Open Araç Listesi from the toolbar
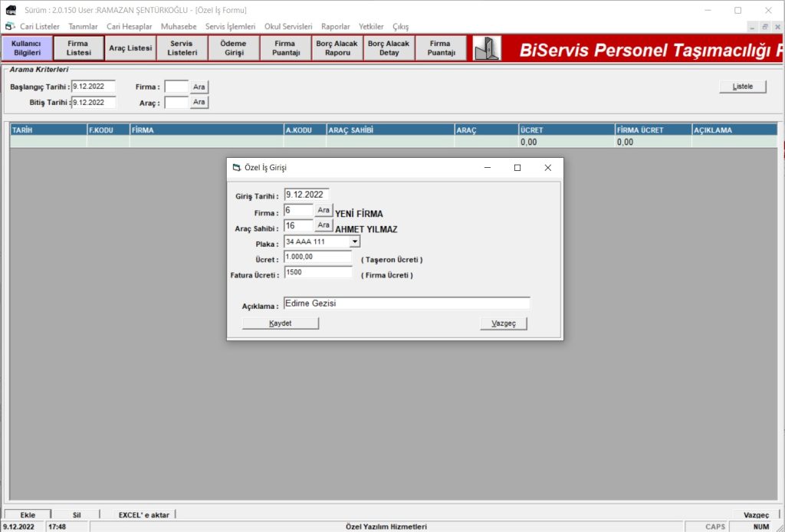 click(130, 48)
